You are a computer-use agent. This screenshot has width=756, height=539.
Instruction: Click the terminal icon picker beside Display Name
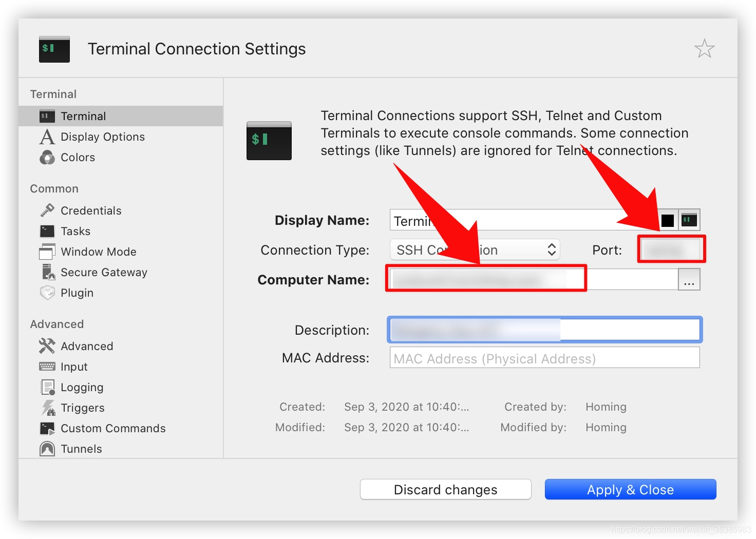[x=689, y=220]
